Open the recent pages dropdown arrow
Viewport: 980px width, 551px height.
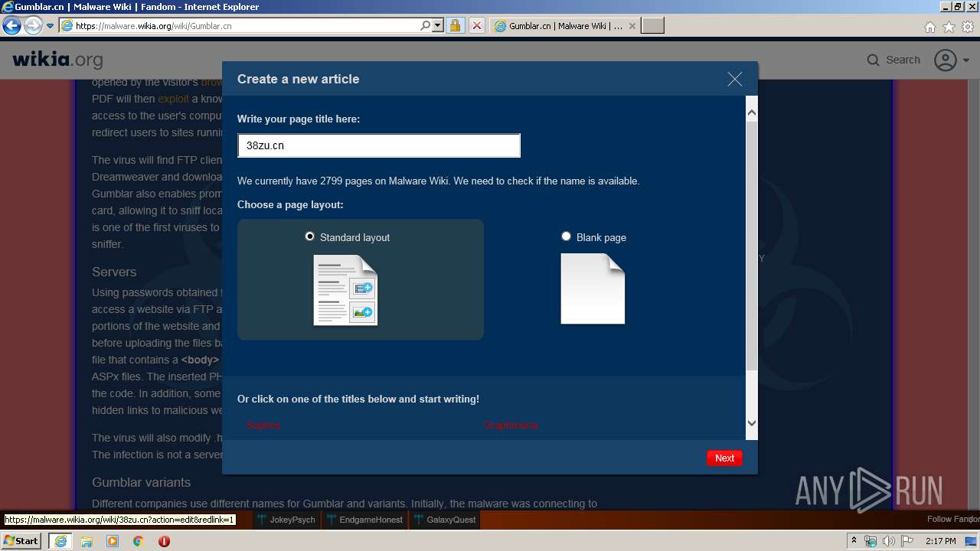50,26
